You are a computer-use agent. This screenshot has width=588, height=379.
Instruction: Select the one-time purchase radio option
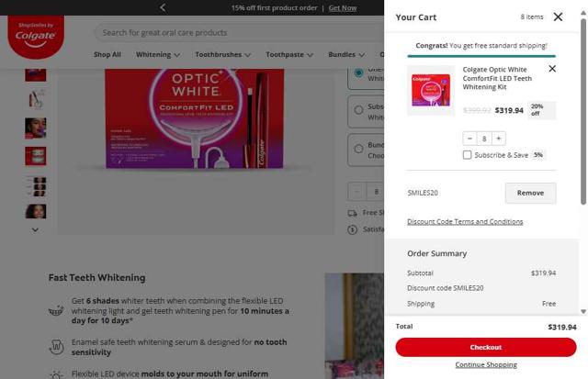point(359,72)
